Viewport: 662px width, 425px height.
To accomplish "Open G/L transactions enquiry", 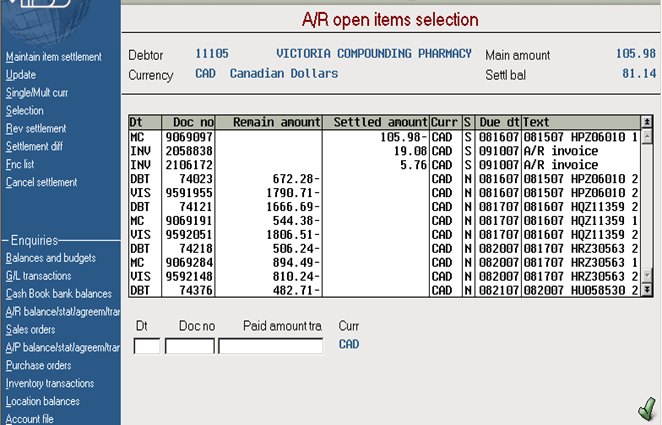I will (38, 276).
